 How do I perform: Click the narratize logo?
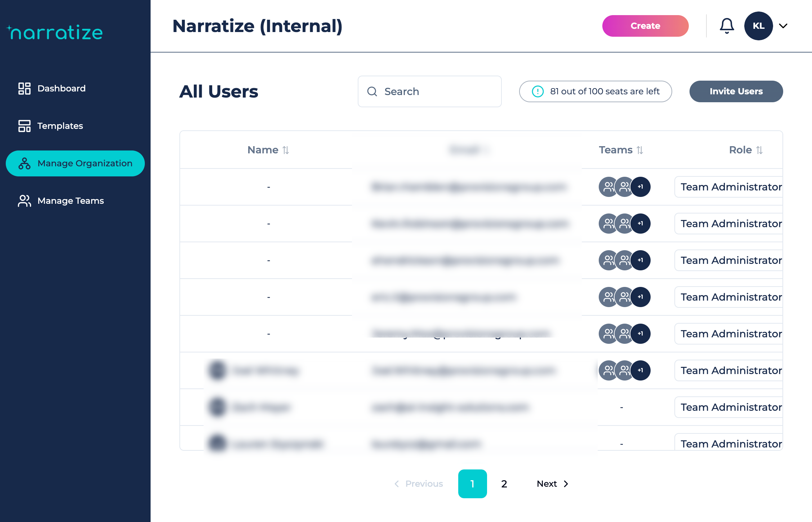pyautogui.click(x=55, y=32)
